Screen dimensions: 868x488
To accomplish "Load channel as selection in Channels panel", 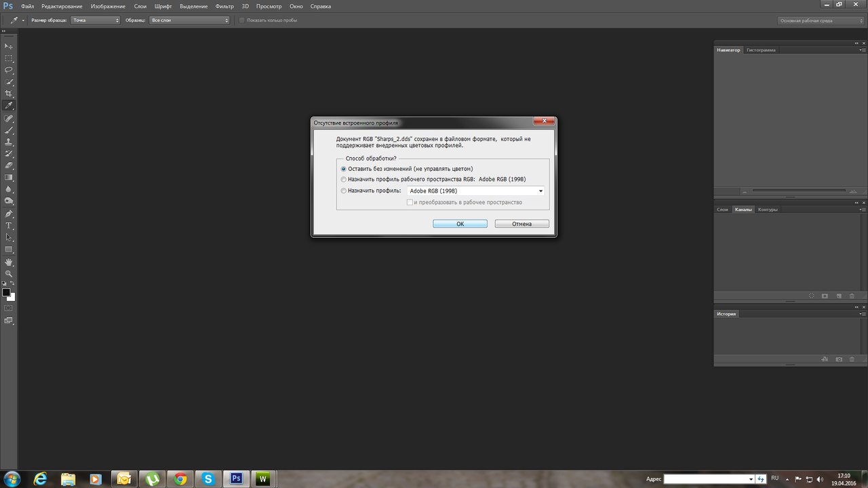I will coord(812,296).
